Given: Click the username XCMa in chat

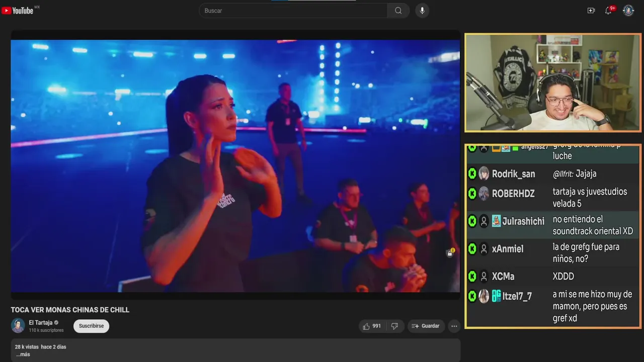Looking at the screenshot, I should click(503, 277).
